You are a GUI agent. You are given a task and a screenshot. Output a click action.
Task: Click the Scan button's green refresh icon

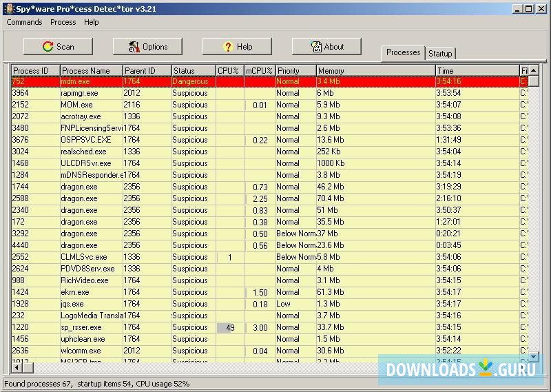(48, 46)
